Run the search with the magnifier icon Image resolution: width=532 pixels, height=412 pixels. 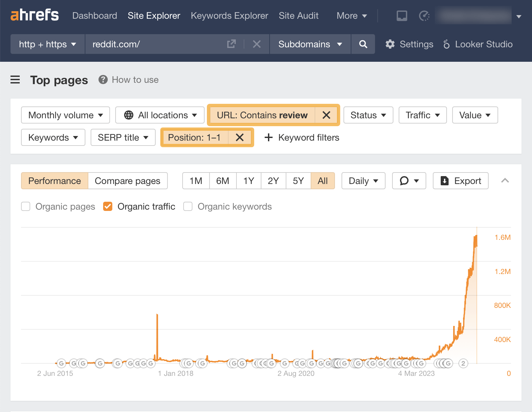point(363,44)
